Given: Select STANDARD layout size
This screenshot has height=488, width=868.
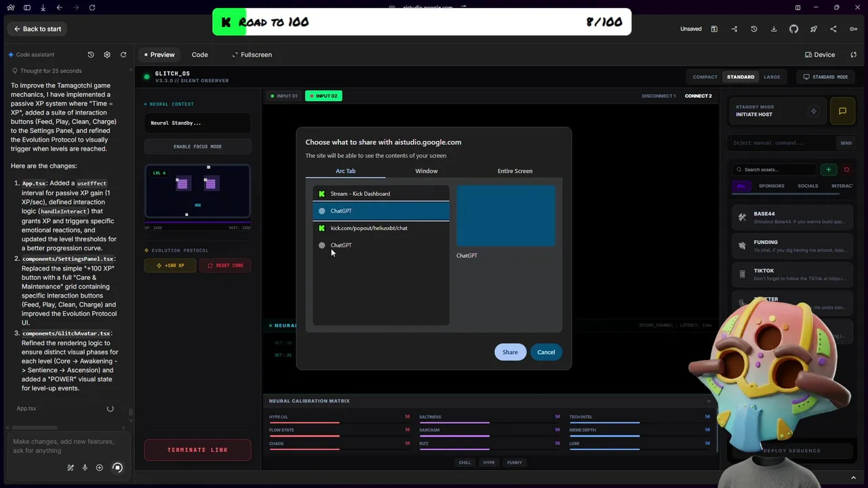Looking at the screenshot, I should coord(741,77).
